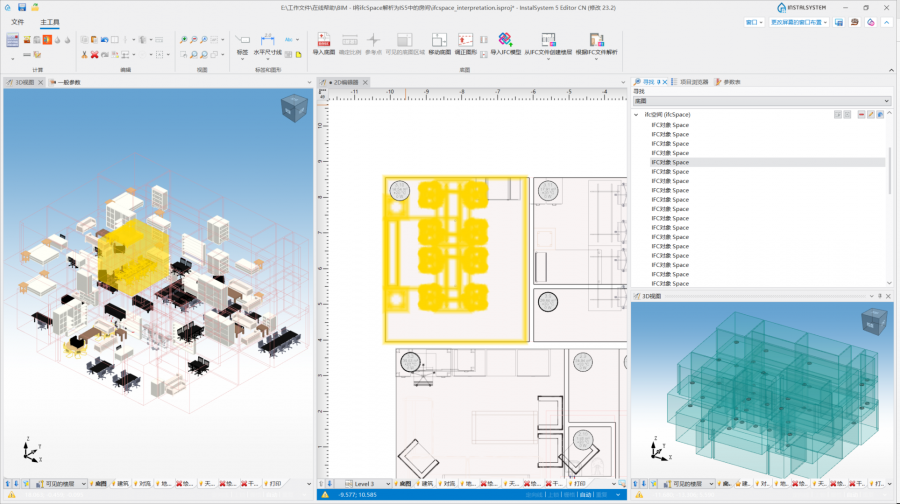The width and height of the screenshot is (900, 504).
Task: Click the 从IFC文件创建楼层 ribbon icon
Action: coord(548,41)
